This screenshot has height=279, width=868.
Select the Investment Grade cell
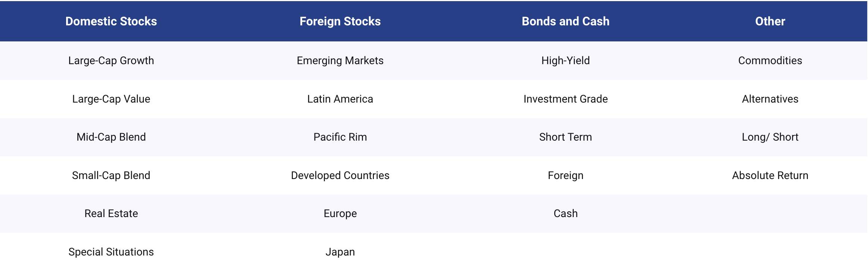[x=565, y=99]
